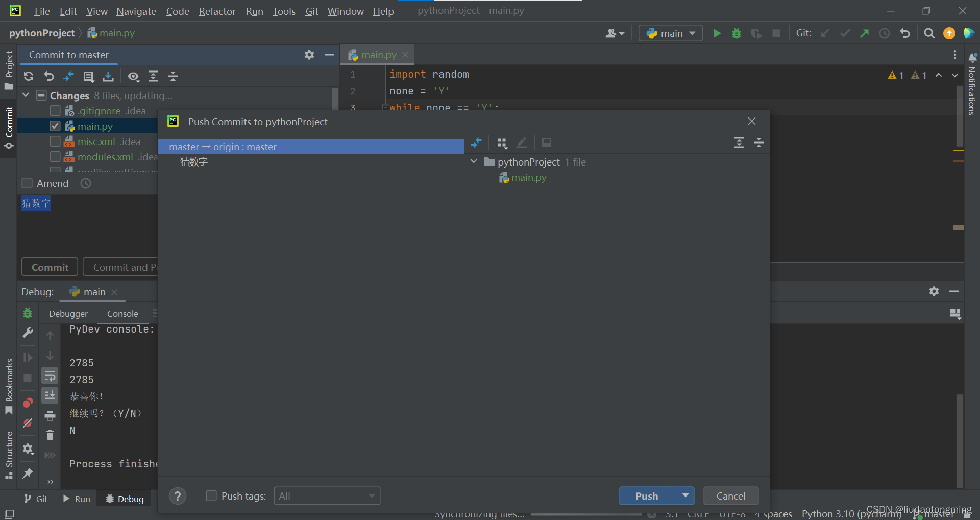This screenshot has width=980, height=520.
Task: Click the orange IDE update icon
Action: click(949, 33)
